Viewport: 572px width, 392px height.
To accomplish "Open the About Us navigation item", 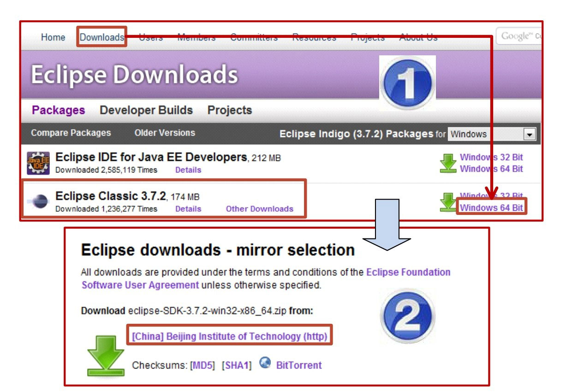I will click(418, 37).
